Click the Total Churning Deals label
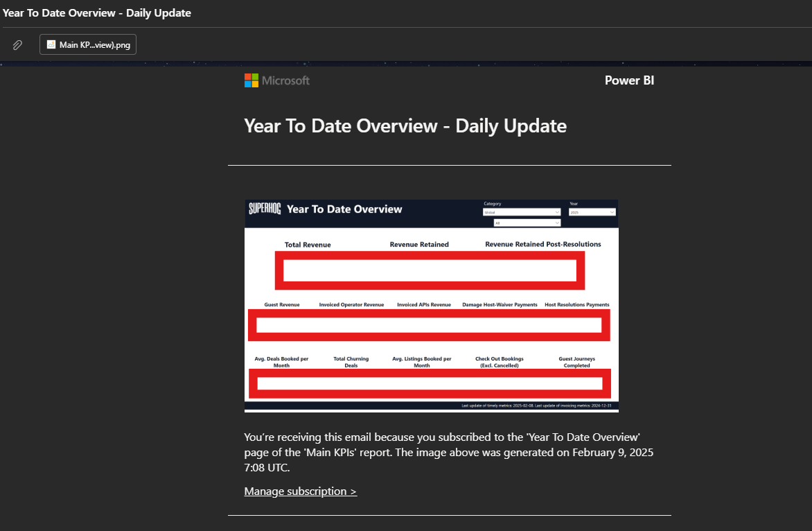This screenshot has height=531, width=812. click(x=351, y=362)
